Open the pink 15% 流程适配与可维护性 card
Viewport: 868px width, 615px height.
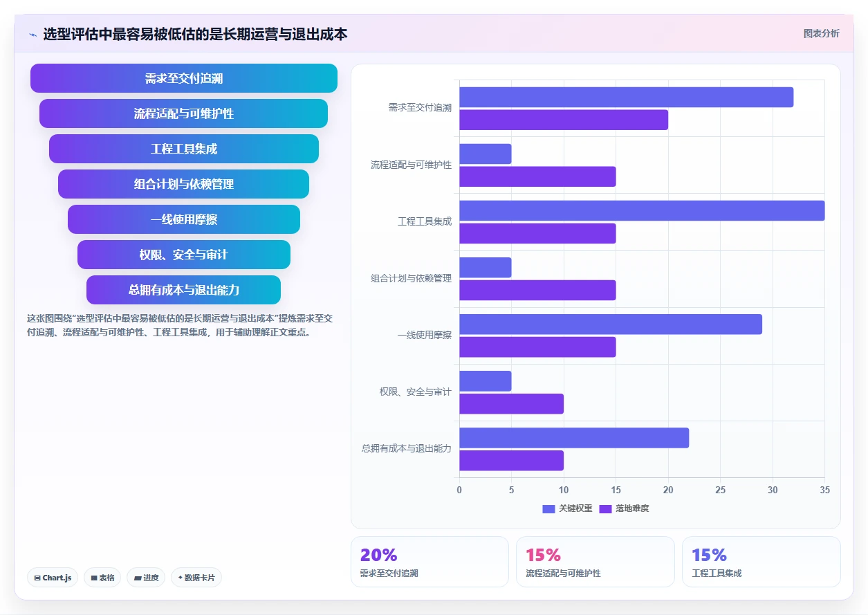pyautogui.click(x=595, y=562)
